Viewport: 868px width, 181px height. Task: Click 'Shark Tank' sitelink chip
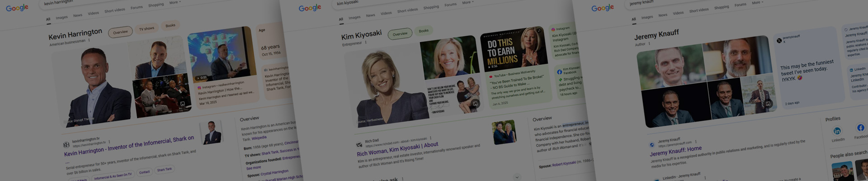pyautogui.click(x=165, y=170)
